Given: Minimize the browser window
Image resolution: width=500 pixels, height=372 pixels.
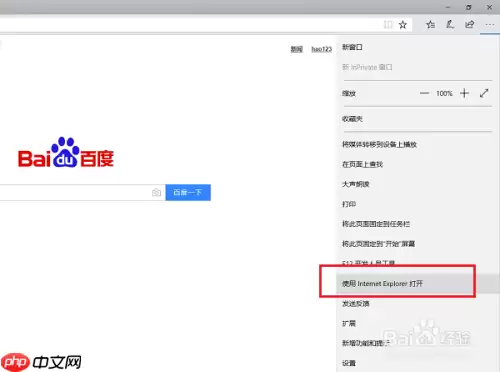Looking at the screenshot, I should [x=448, y=7].
